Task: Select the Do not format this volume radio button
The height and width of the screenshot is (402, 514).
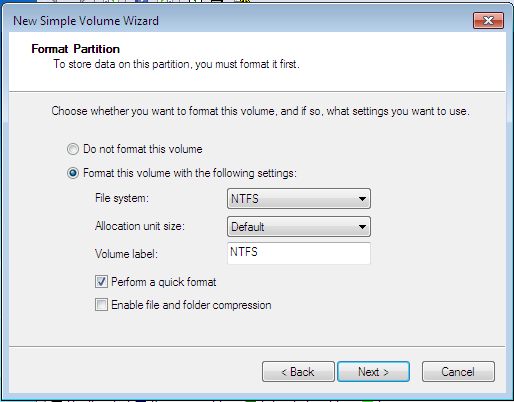Action: coord(73,149)
